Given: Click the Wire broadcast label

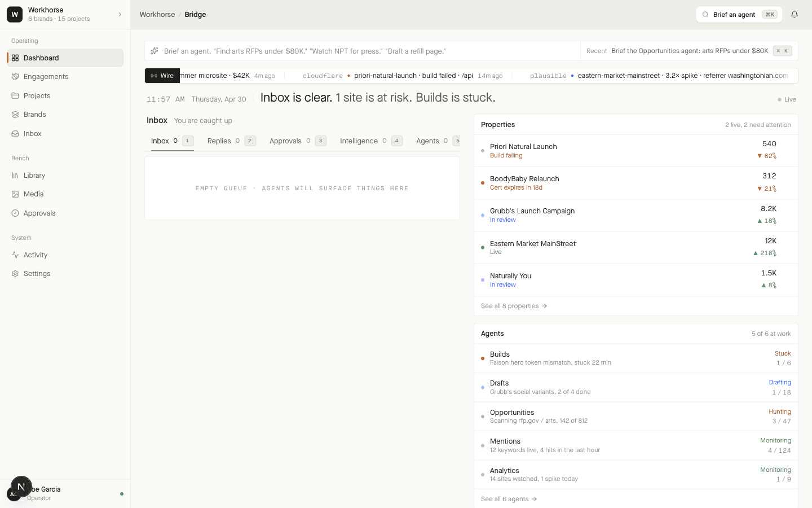Looking at the screenshot, I should [162, 76].
